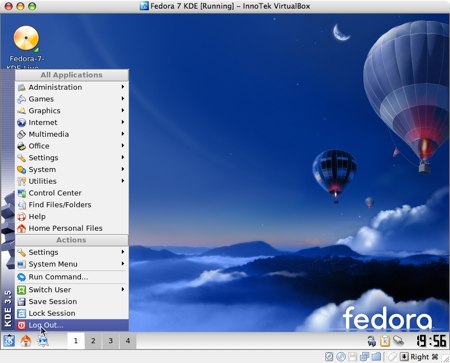This screenshot has width=450, height=363.
Task: Switch to virtual desktop 1
Action: pos(76,341)
